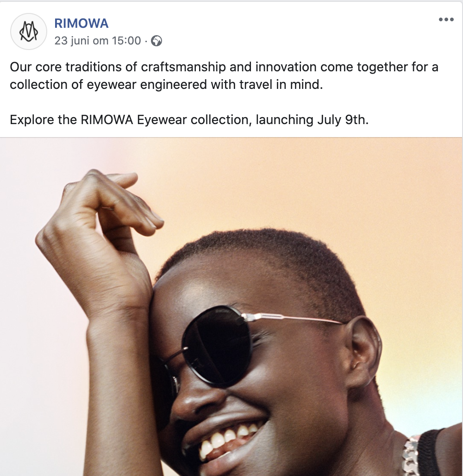The width and height of the screenshot is (463, 476).
Task: Click the round dark sunglasses lens
Action: coord(217,347)
